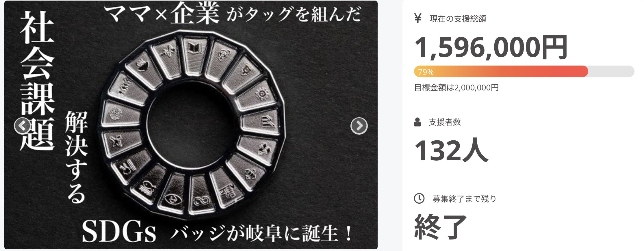The width and height of the screenshot is (644, 251).
Task: Advance carousel with the right arrow
Action: [x=359, y=126]
